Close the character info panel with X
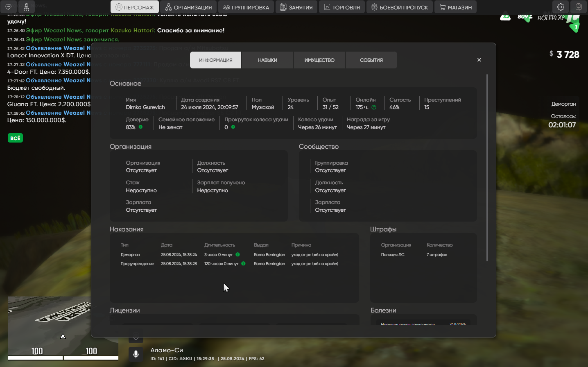 click(479, 60)
